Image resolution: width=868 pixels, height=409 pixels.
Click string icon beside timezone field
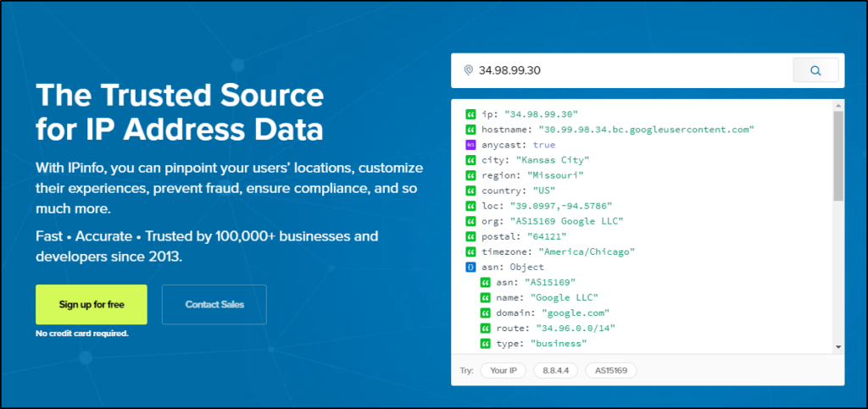[x=470, y=252]
